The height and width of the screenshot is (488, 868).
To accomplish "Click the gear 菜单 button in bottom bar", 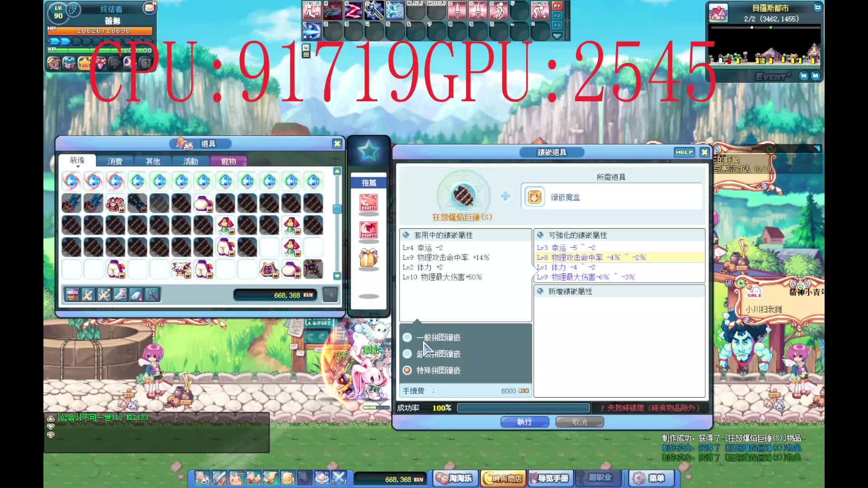I will coord(649,478).
